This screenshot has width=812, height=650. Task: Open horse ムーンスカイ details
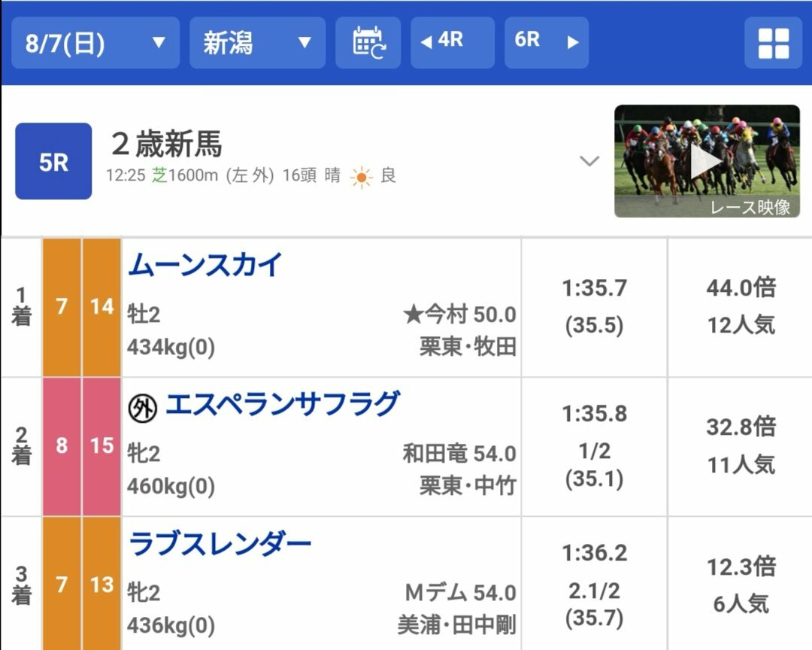205,265
